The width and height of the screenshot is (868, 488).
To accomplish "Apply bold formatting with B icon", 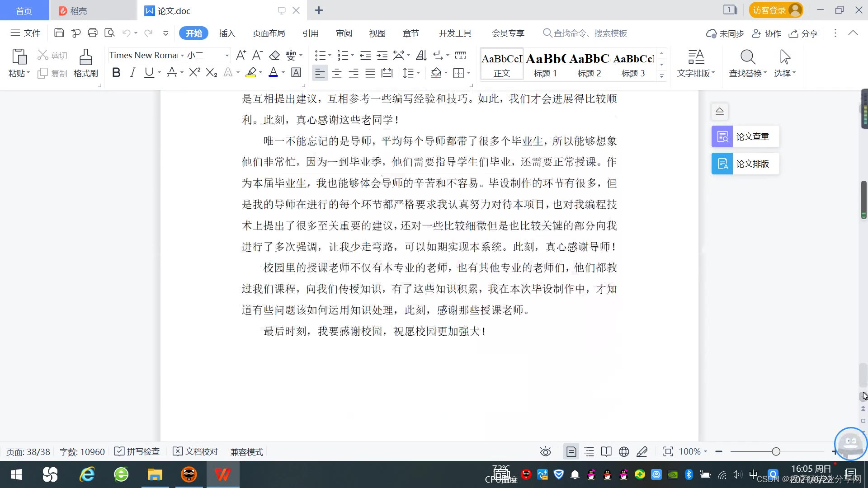I will tap(116, 73).
